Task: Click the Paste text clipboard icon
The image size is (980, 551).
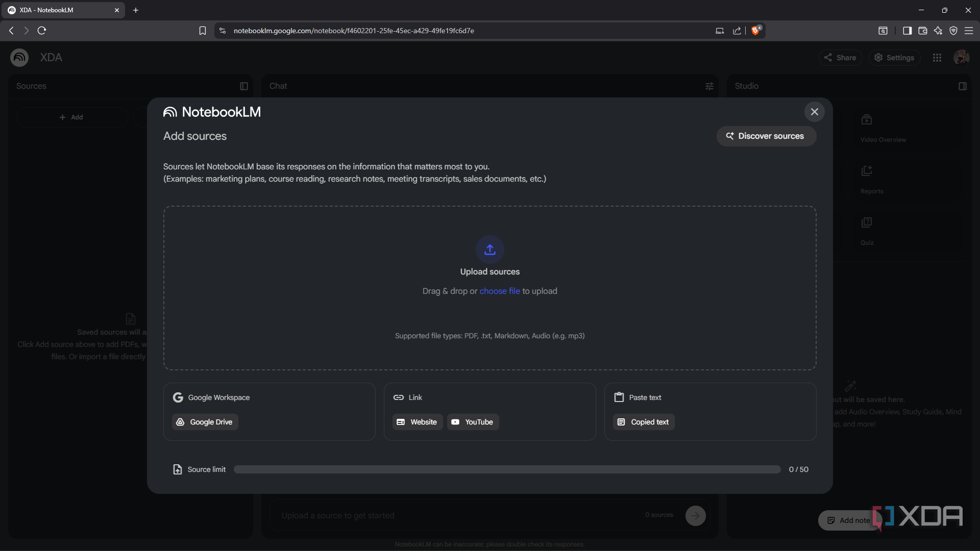Action: pos(619,397)
